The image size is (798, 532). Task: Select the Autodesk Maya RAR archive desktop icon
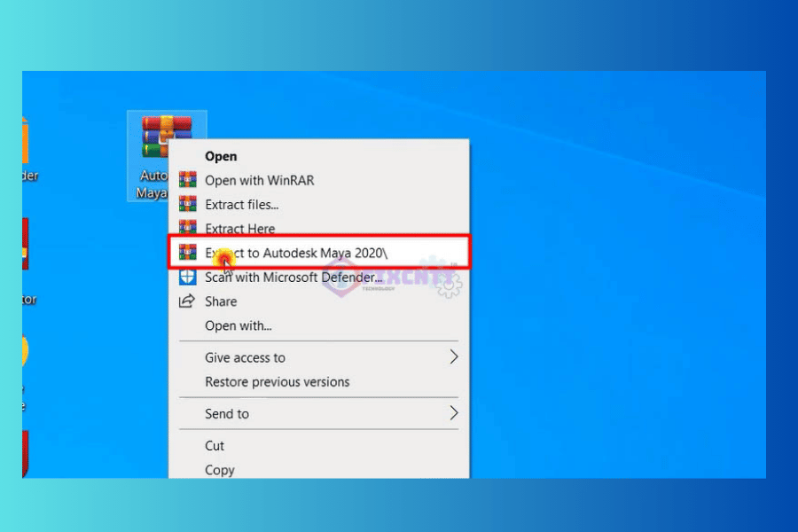[167, 139]
